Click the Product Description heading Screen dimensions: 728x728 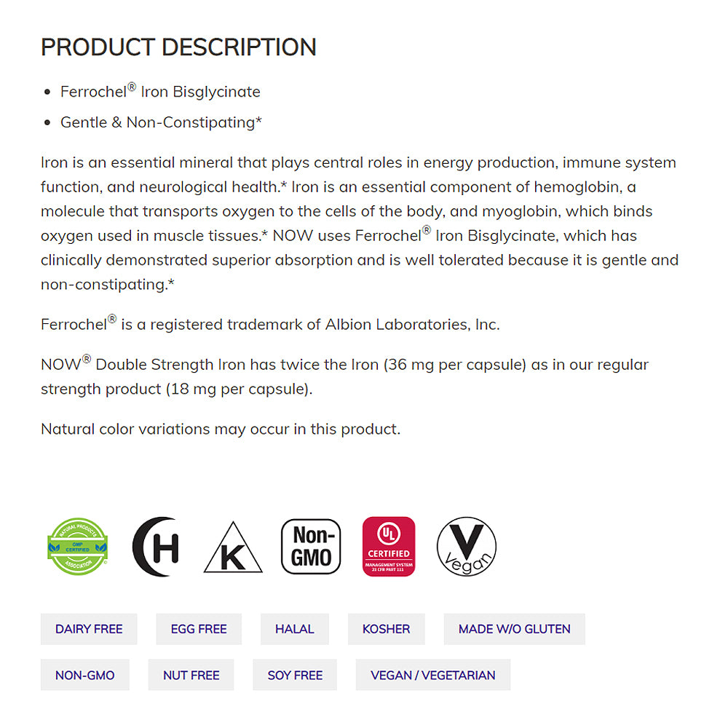click(x=178, y=47)
